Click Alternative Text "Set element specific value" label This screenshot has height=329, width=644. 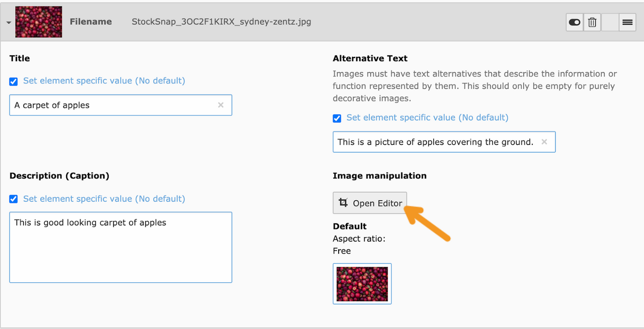[427, 118]
